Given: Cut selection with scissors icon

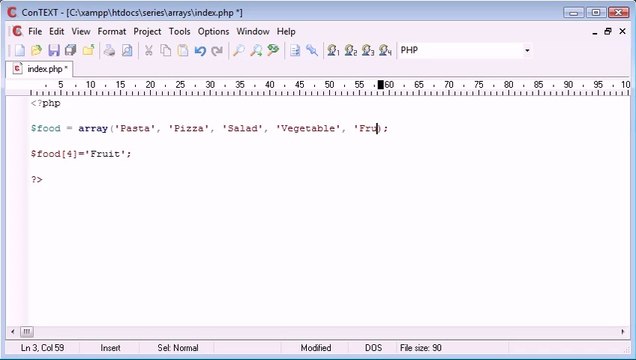Looking at the screenshot, I should (x=148, y=50).
